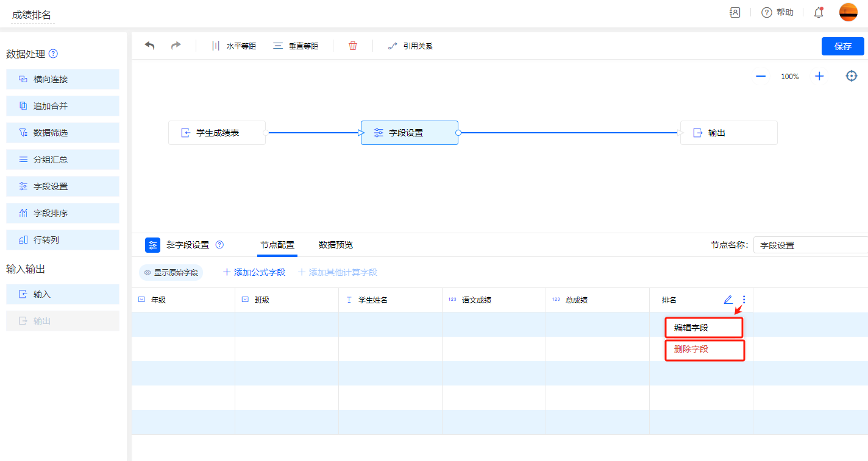The width and height of the screenshot is (868, 461).
Task: Zoom out with the minus icon
Action: pyautogui.click(x=761, y=76)
